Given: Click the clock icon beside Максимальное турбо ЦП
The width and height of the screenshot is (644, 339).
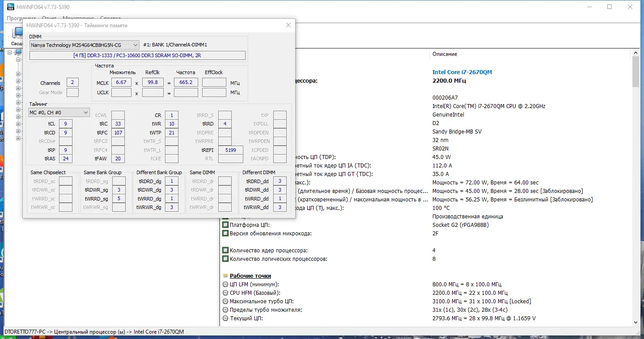Looking at the screenshot, I should click(225, 301).
